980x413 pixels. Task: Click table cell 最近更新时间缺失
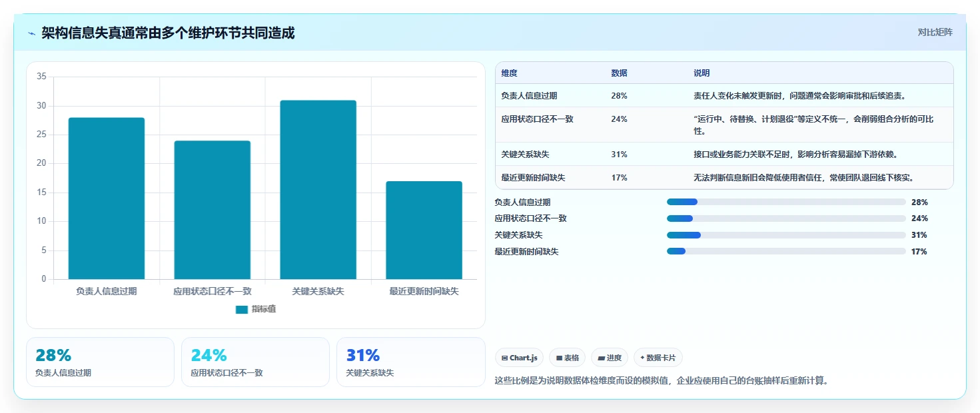coord(533,178)
